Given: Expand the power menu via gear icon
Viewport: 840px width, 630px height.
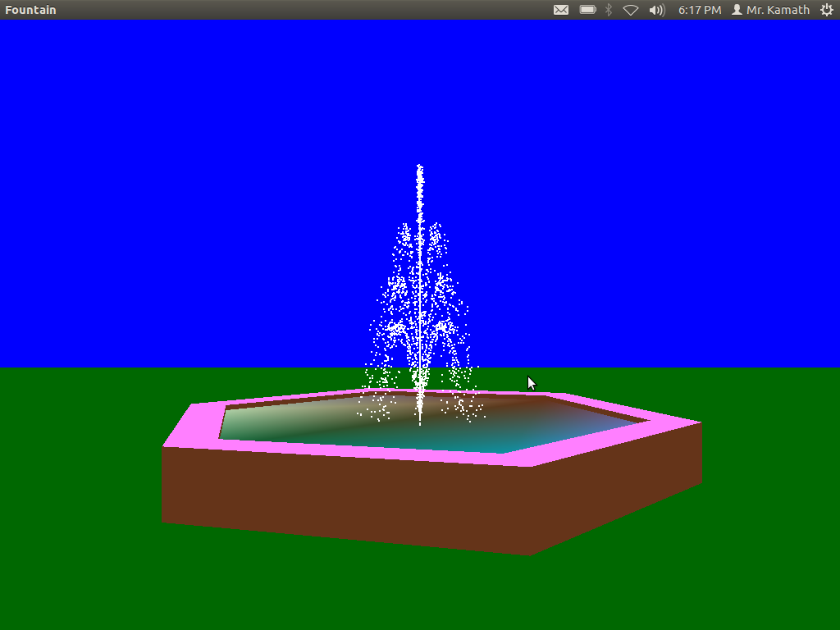Looking at the screenshot, I should tap(827, 9).
